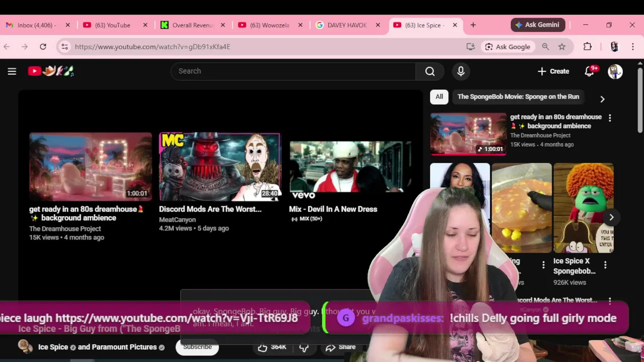Viewport: 644px width, 362px height.
Task: Click 'Discord Mods Are The Worst...' endscreen title
Action: (x=210, y=209)
